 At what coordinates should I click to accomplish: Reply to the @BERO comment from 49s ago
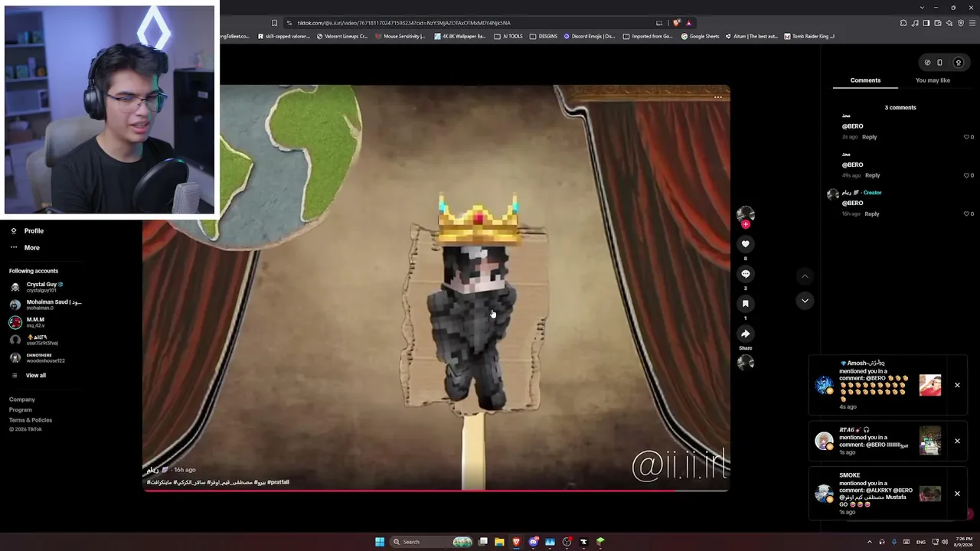pos(872,175)
